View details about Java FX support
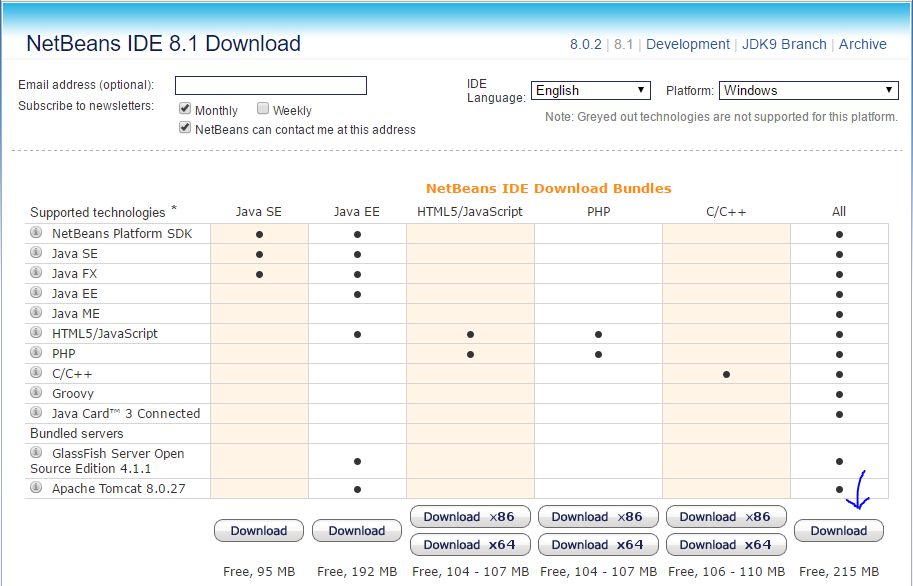The height and width of the screenshot is (586, 913). pyautogui.click(x=35, y=273)
